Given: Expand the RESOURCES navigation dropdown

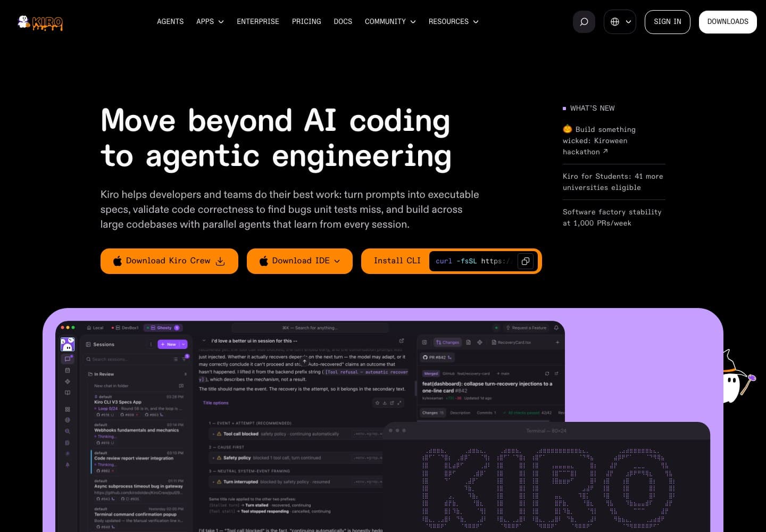Looking at the screenshot, I should tap(454, 22).
